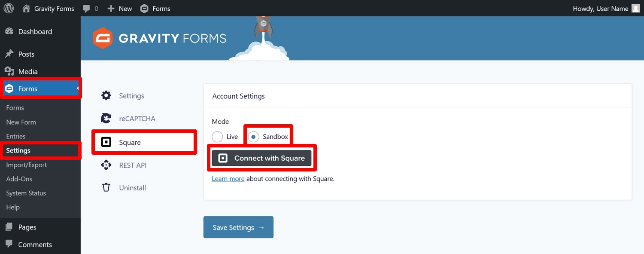Open the + New dropdown in admin bar
Image resolution: width=644 pixels, height=254 pixels.
pyautogui.click(x=120, y=9)
